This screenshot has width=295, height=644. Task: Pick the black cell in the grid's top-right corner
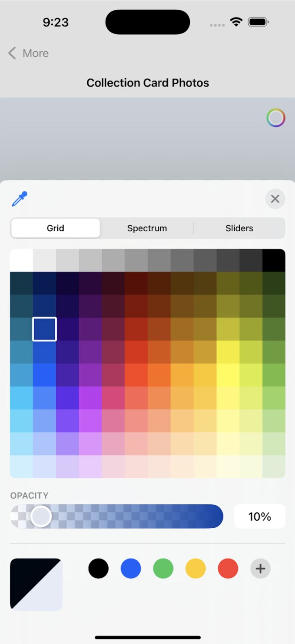coord(274,260)
